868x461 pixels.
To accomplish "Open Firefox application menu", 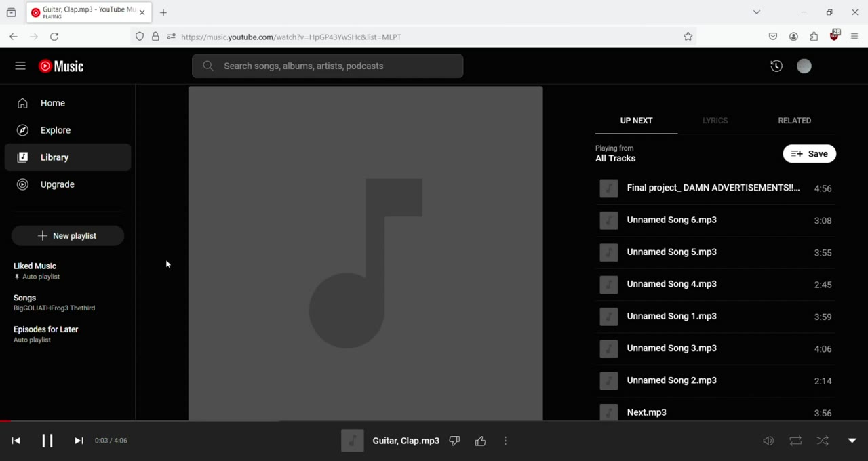I will click(x=855, y=37).
